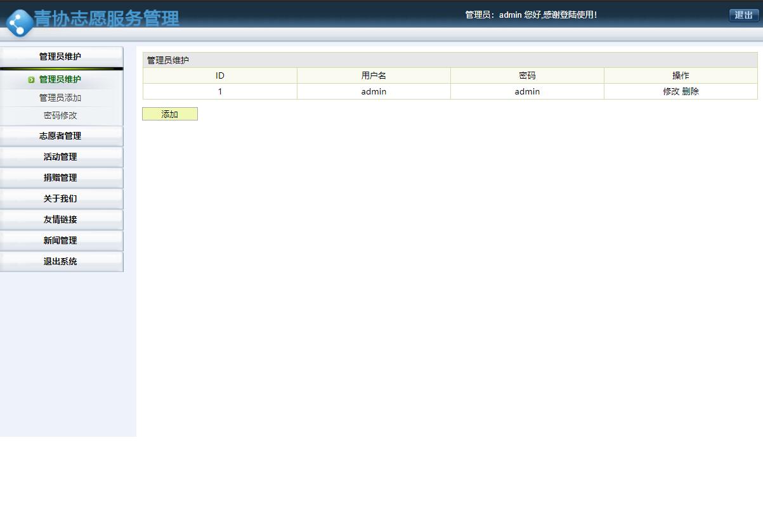Click the yellow 添加 button
Viewport: 763px width, 532px height.
click(x=170, y=114)
